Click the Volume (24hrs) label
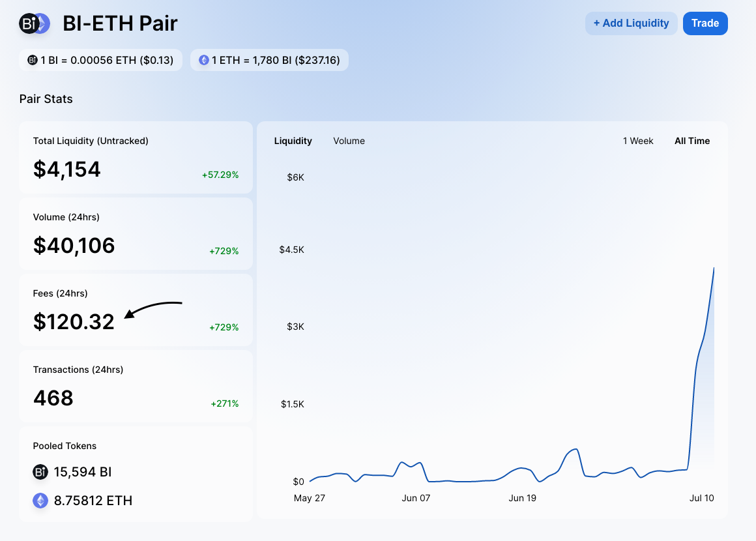The height and width of the screenshot is (541, 756). [66, 217]
